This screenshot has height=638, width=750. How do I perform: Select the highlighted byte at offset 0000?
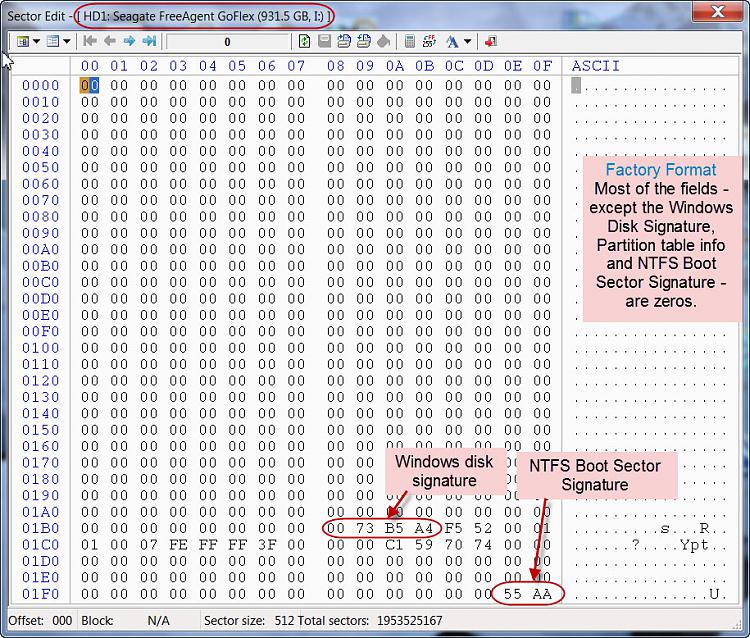pyautogui.click(x=89, y=85)
